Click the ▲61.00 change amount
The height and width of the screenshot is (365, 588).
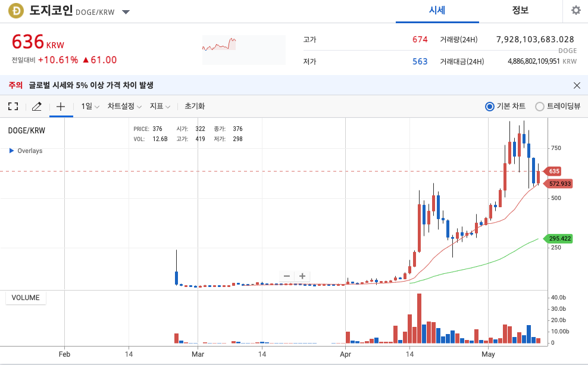pyautogui.click(x=99, y=60)
